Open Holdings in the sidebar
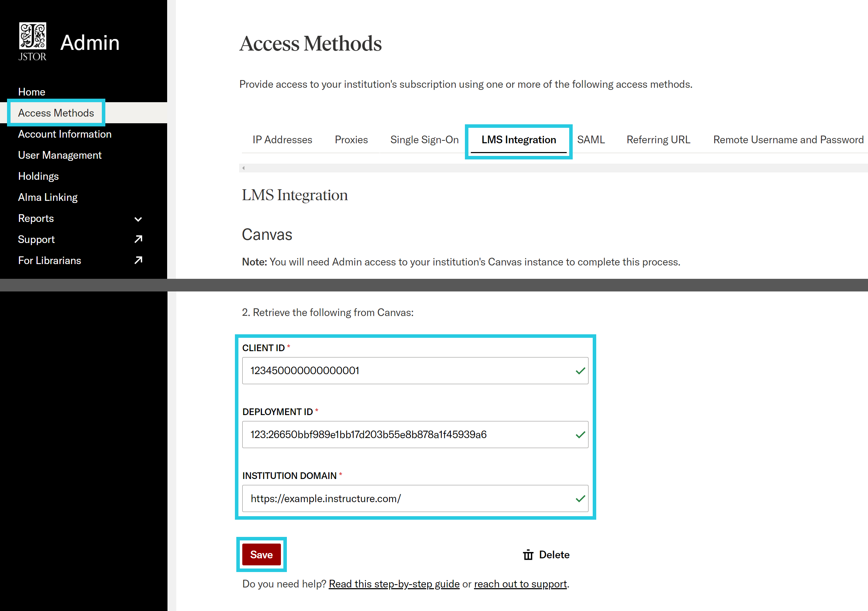Viewport: 868px width, 611px height. (x=39, y=176)
